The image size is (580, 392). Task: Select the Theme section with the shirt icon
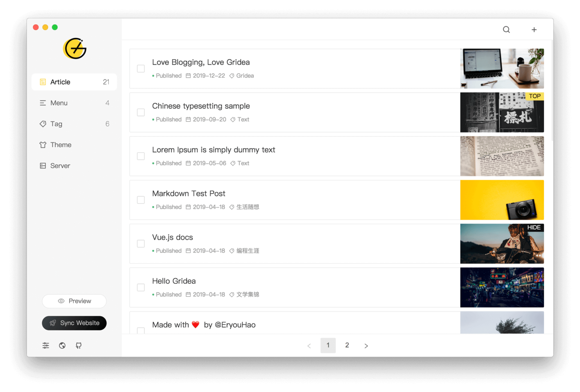coord(60,145)
